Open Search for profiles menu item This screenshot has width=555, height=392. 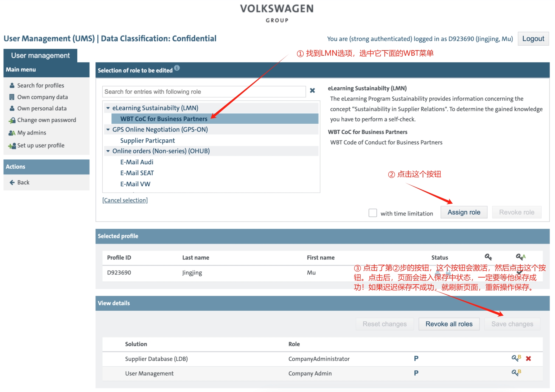pos(40,86)
